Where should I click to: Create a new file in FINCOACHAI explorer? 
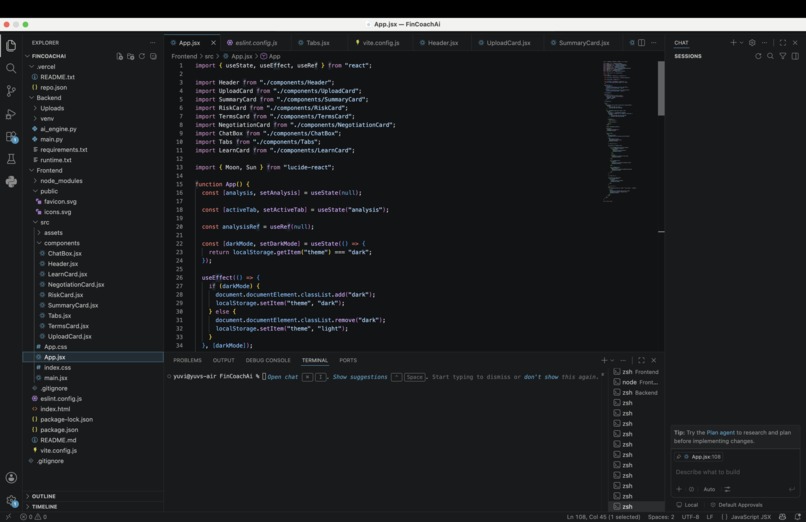pyautogui.click(x=120, y=57)
